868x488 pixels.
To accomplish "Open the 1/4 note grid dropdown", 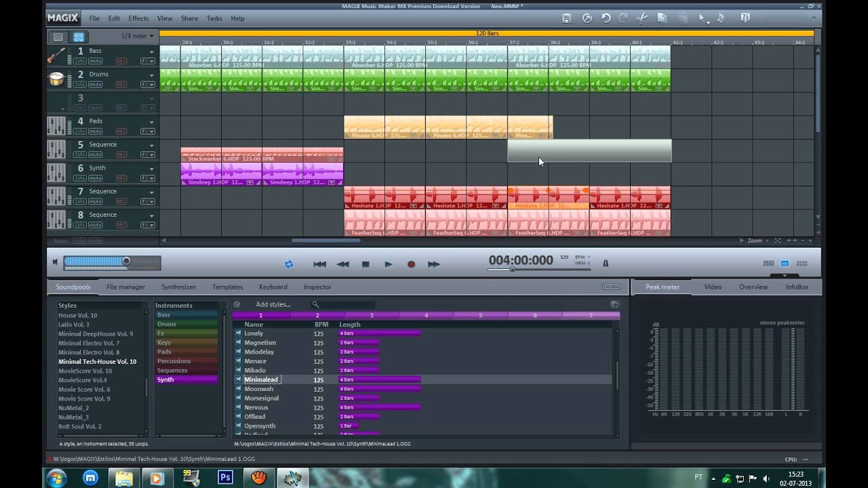I will tap(137, 36).
